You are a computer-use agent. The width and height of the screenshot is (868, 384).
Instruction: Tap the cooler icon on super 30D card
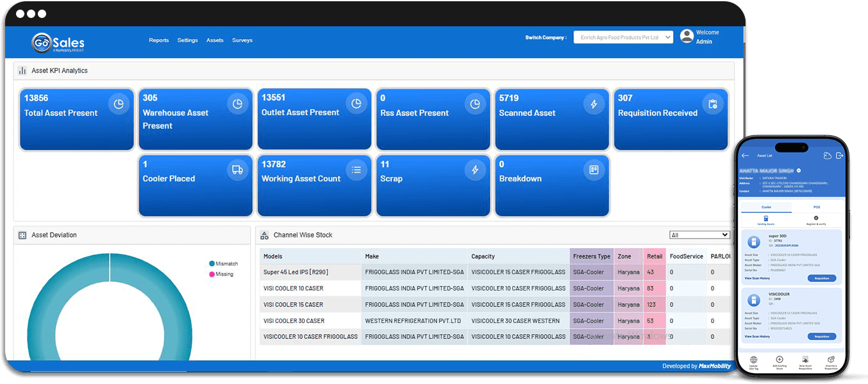pos(753,242)
